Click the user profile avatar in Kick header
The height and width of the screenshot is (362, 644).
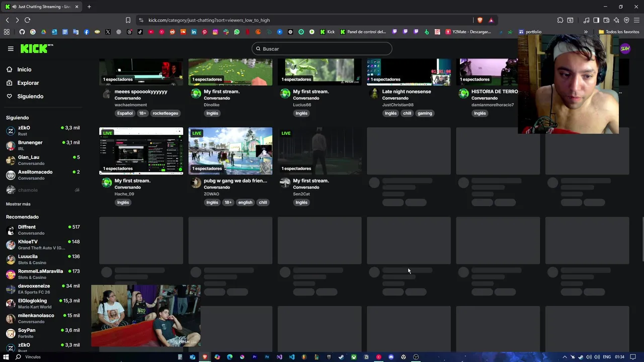point(625,48)
